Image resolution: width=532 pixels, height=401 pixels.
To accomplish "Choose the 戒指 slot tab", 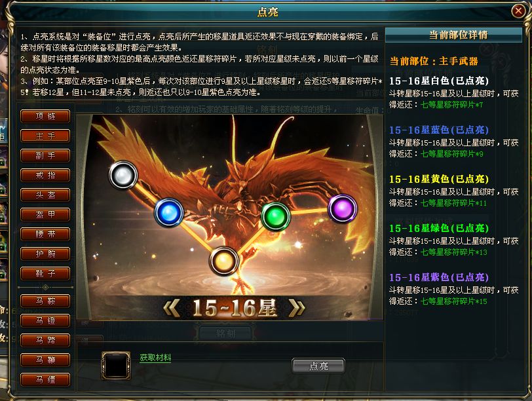I will [x=45, y=176].
